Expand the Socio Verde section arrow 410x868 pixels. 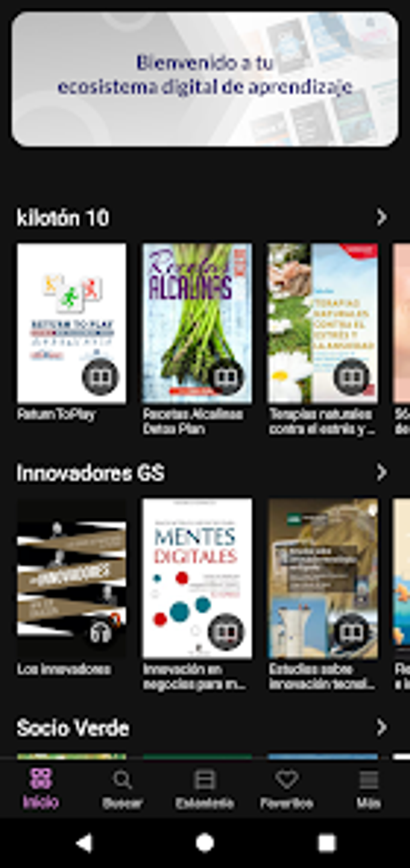(381, 728)
